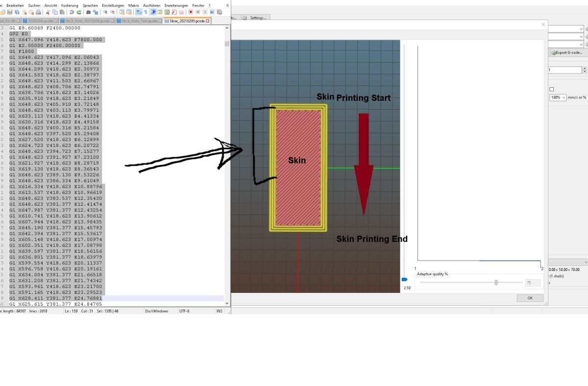The image size is (588, 386).
Task: Tick the checkbox above the 100% dropdown
Action: tap(551, 89)
